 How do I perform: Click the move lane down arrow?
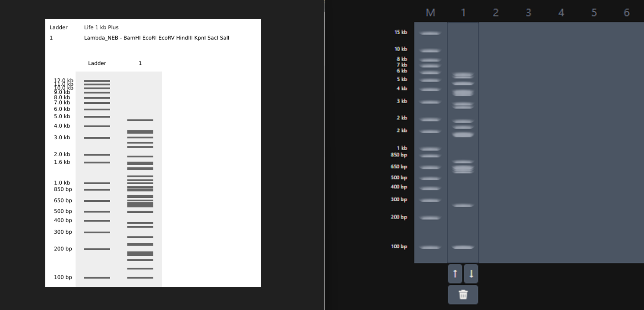point(471,274)
